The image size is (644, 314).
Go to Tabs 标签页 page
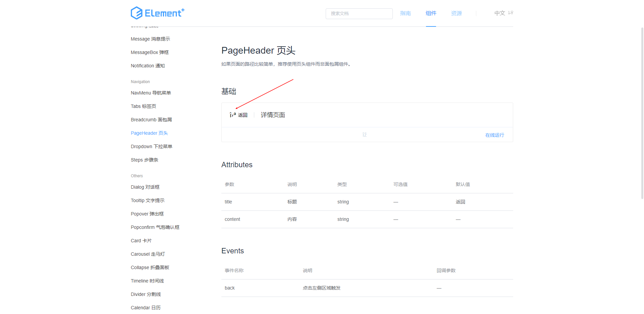point(143,106)
